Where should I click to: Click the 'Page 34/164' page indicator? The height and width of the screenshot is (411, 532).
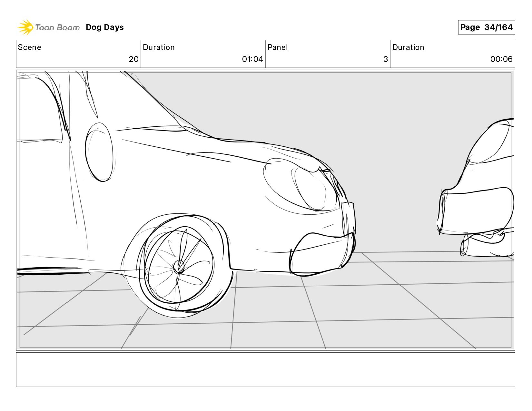pos(486,27)
